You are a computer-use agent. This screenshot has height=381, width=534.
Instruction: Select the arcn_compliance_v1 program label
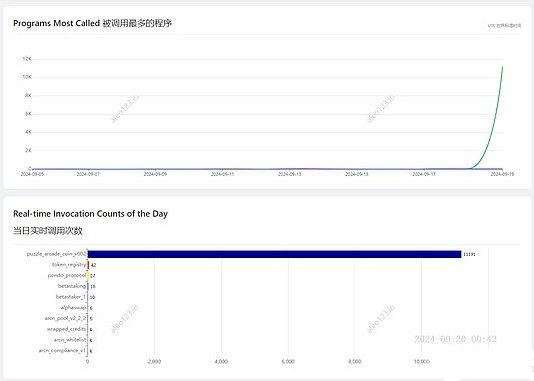(x=62, y=350)
